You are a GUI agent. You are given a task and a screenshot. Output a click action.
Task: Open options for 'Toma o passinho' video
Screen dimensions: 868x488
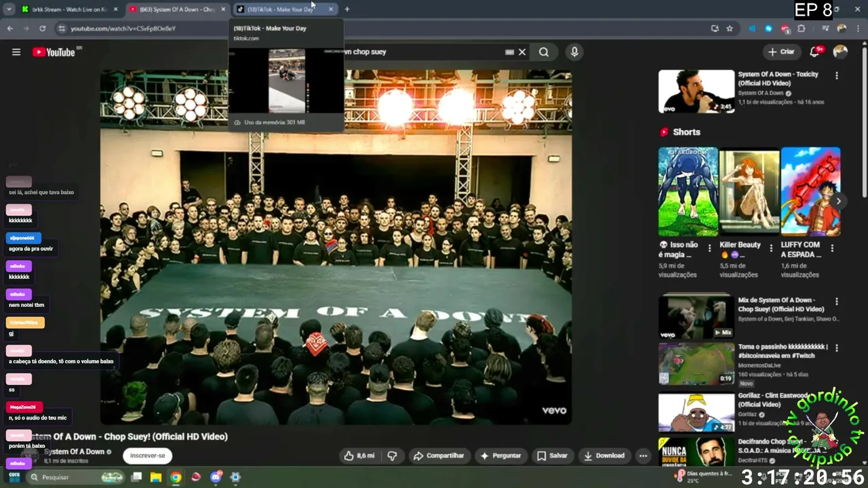[x=837, y=348]
